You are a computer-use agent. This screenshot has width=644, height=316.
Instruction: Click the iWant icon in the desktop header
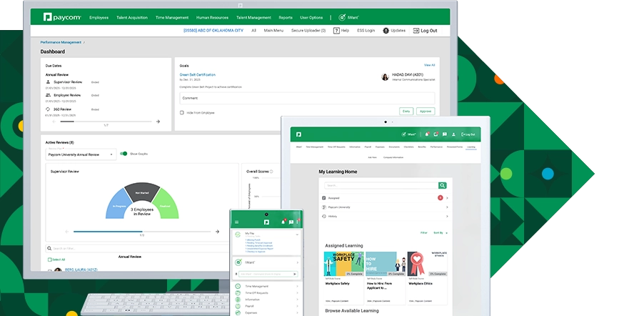coord(332,17)
